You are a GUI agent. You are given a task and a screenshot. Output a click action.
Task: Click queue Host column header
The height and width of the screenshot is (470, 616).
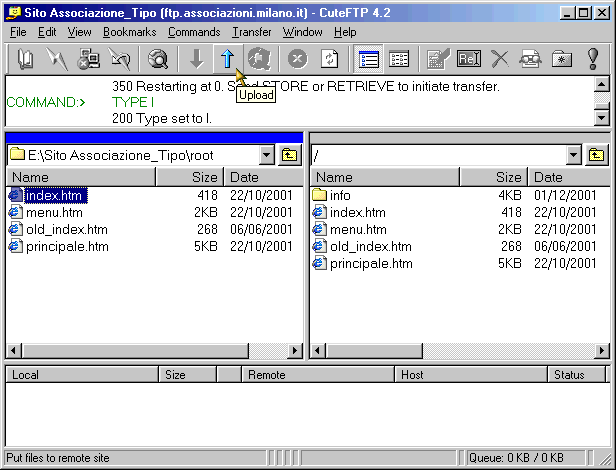tap(471, 375)
